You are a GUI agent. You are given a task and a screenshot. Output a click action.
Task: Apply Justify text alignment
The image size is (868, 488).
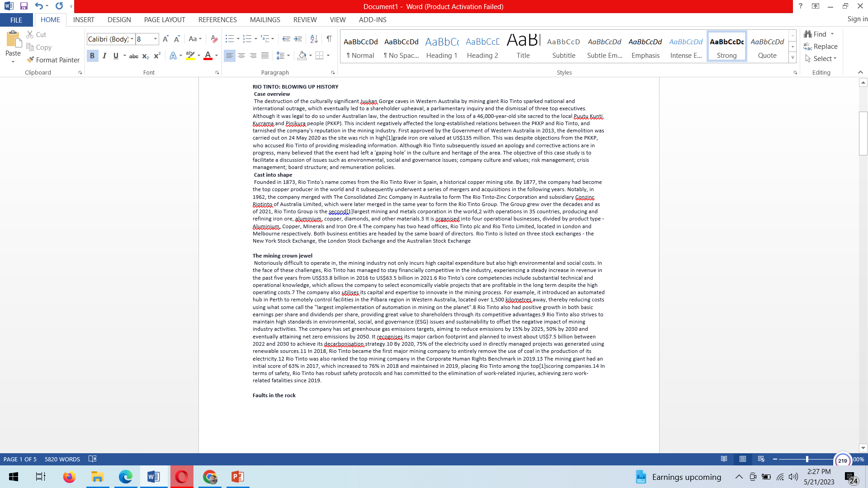265,56
